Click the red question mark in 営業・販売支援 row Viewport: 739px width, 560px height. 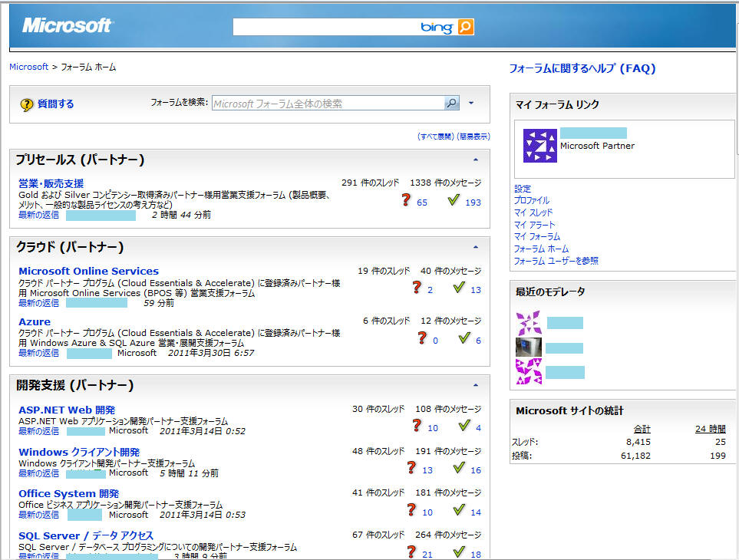406,200
